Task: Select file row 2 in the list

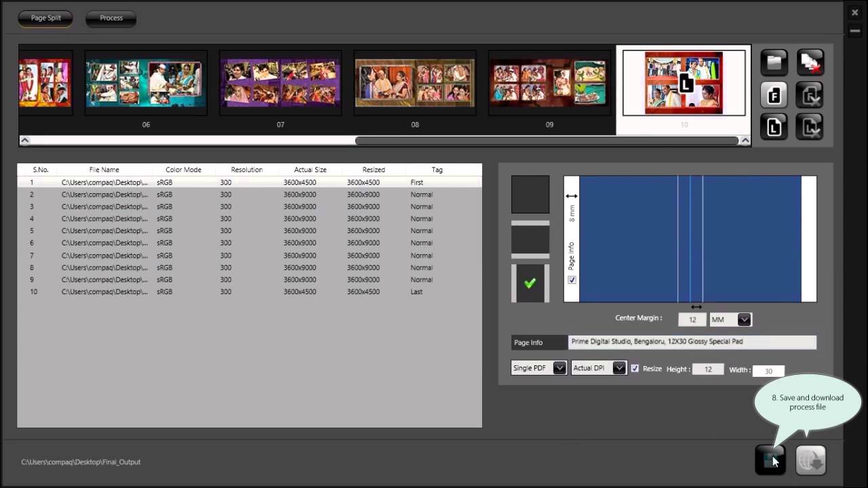Action: 250,195
